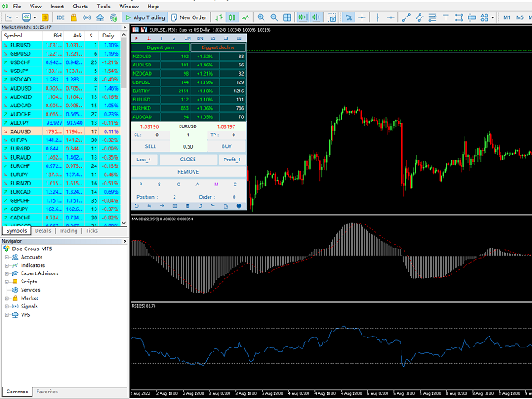Click the CLOSE button in the trade panel
Viewport: 532px width, 399px height.
click(x=188, y=159)
